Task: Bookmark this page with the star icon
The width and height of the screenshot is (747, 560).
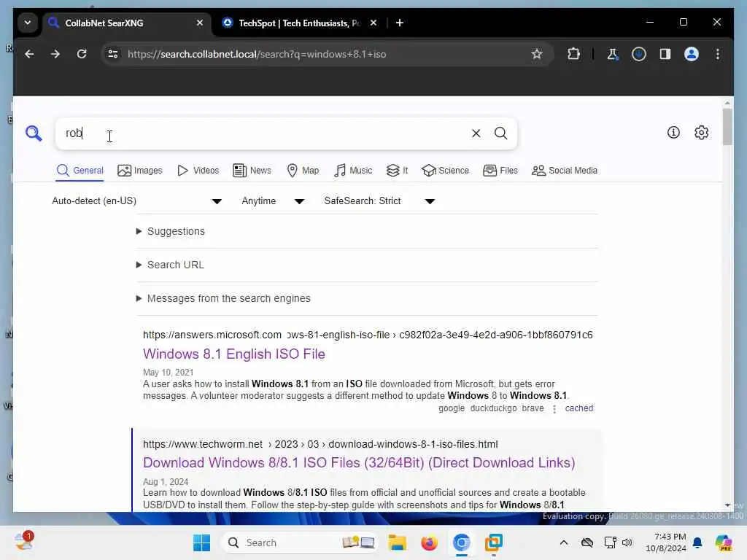Action: point(537,54)
